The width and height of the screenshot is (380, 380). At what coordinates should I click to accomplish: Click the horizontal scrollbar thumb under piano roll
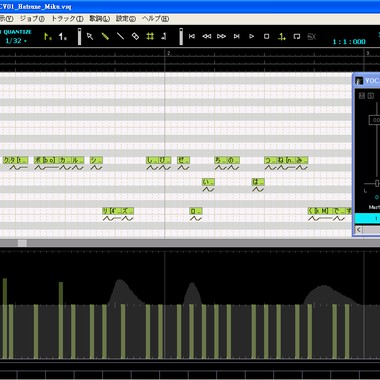(22, 243)
